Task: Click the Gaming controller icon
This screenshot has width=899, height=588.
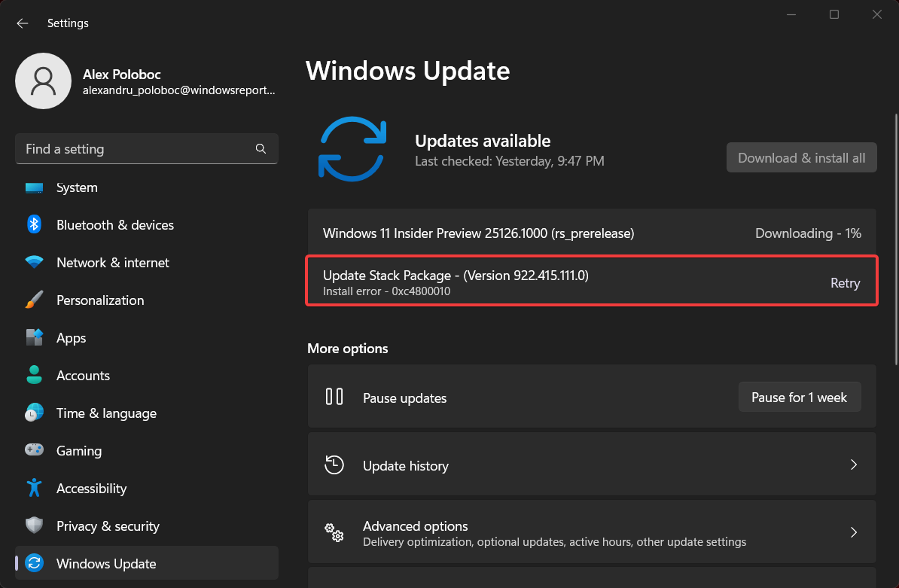Action: coord(34,450)
